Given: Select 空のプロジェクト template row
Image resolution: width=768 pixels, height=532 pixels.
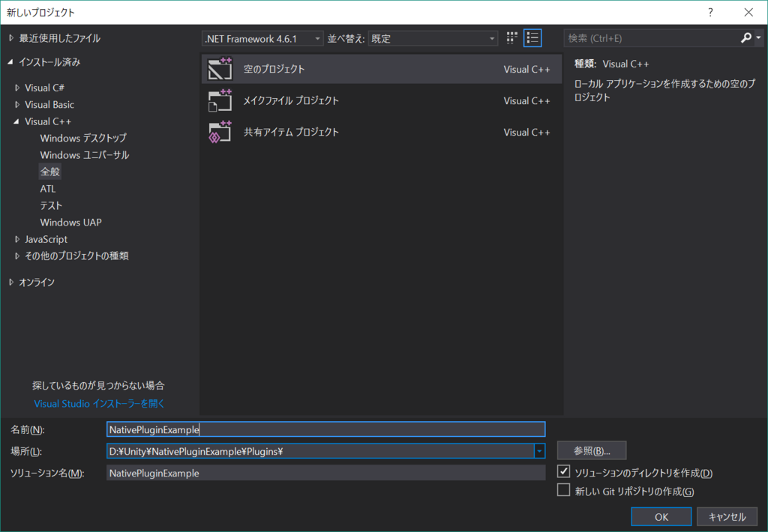Looking at the screenshot, I should 382,69.
